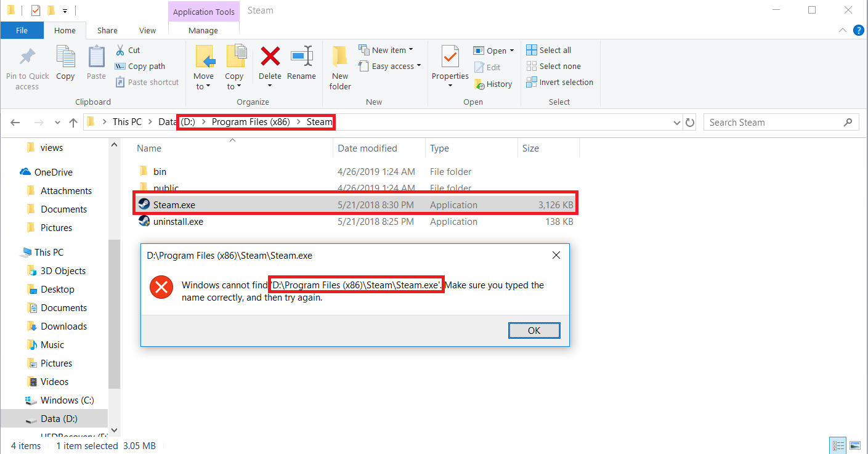Select OneDrive in the navigation pane

point(46,172)
